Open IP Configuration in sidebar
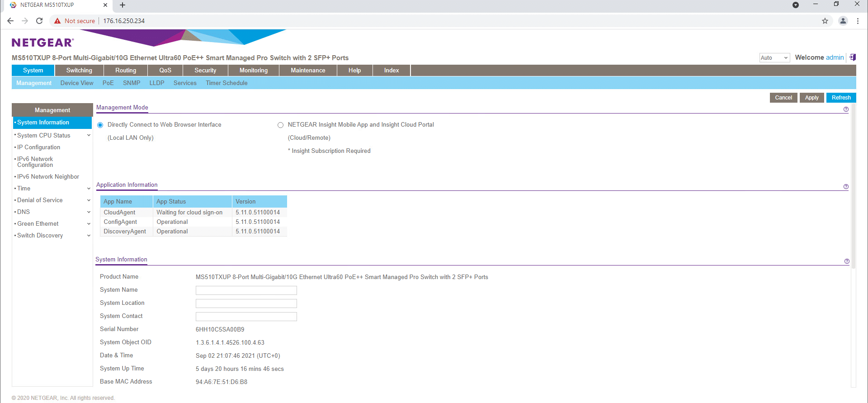The height and width of the screenshot is (403, 868). point(38,147)
